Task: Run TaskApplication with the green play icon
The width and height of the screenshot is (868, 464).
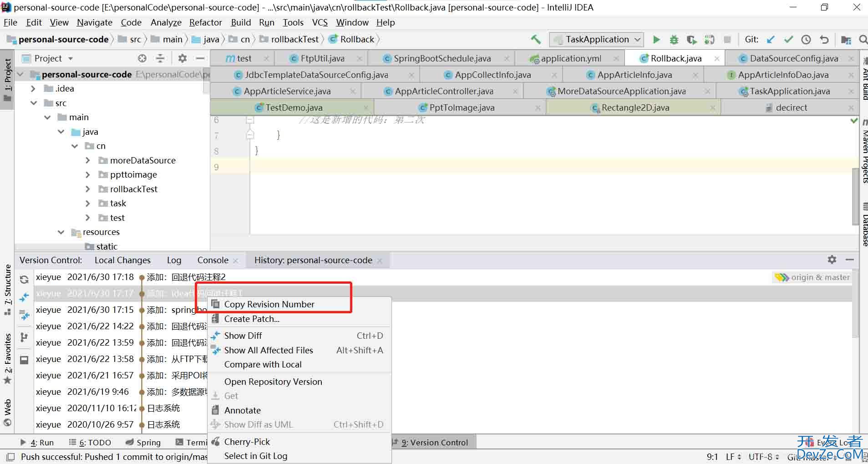Action: [x=656, y=40]
